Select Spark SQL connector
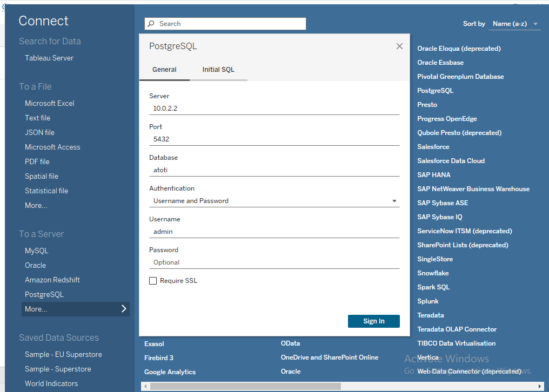 point(433,287)
